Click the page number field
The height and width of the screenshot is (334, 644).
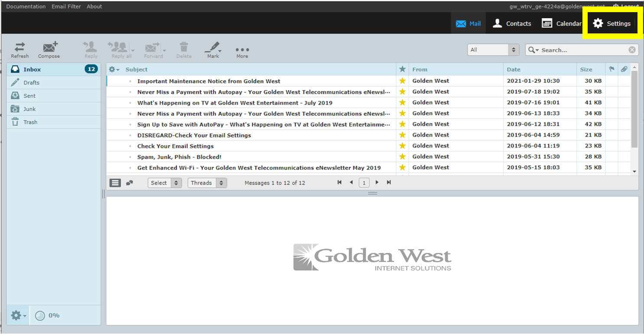tap(364, 183)
